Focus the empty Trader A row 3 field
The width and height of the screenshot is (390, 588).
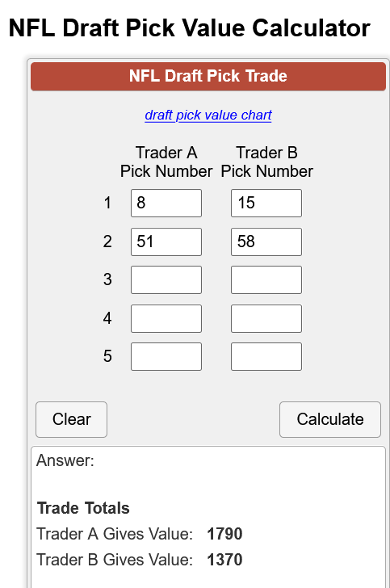(166, 279)
